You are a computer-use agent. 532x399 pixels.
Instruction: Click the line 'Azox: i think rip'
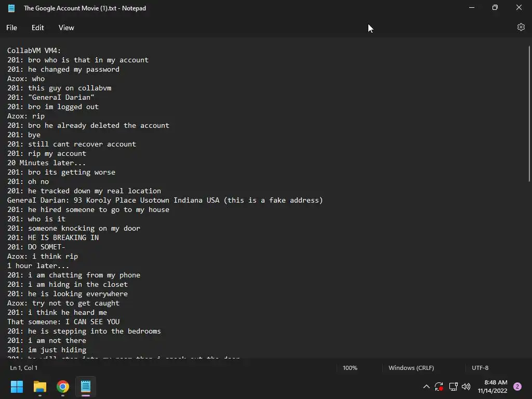pyautogui.click(x=43, y=257)
